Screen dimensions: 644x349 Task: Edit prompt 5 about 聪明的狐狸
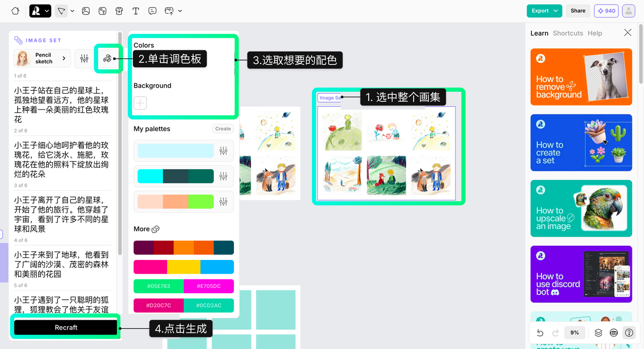click(x=62, y=305)
